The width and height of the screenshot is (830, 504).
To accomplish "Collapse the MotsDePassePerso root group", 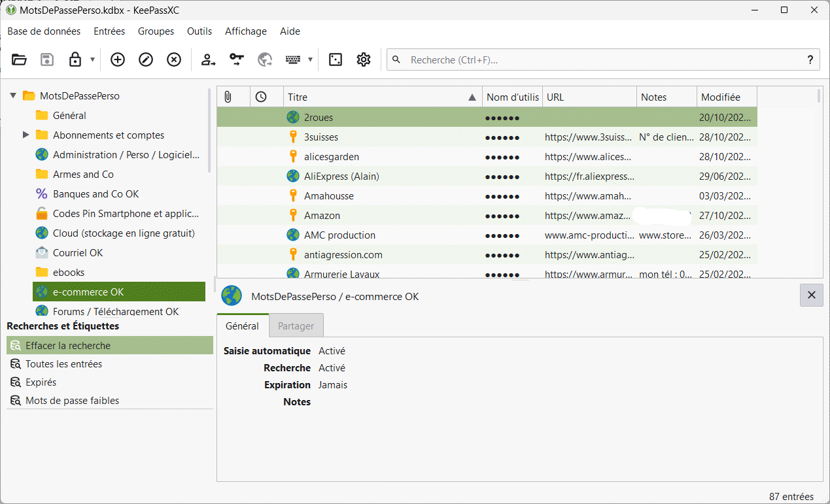I will point(12,96).
